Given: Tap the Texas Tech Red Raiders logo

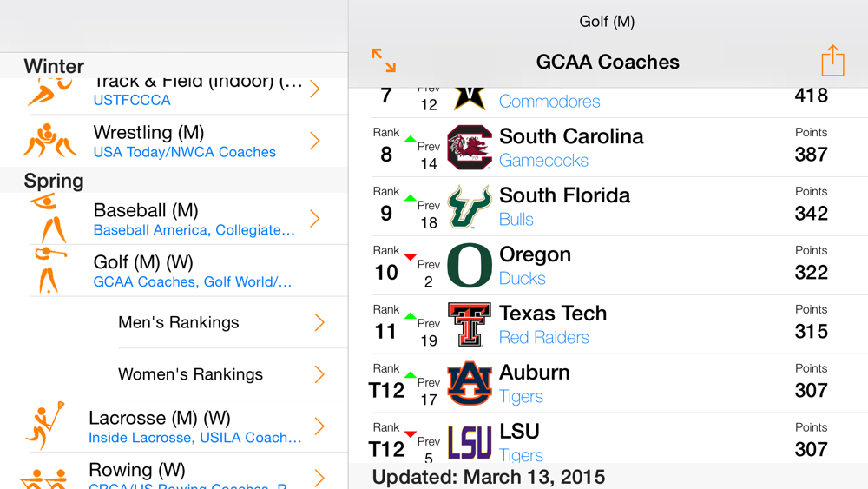Looking at the screenshot, I should (x=470, y=325).
